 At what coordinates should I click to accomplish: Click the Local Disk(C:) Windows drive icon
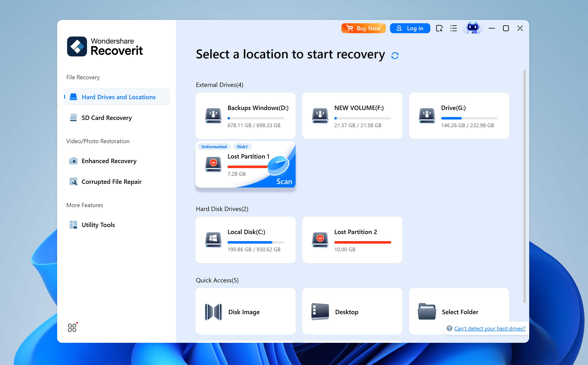coord(213,240)
